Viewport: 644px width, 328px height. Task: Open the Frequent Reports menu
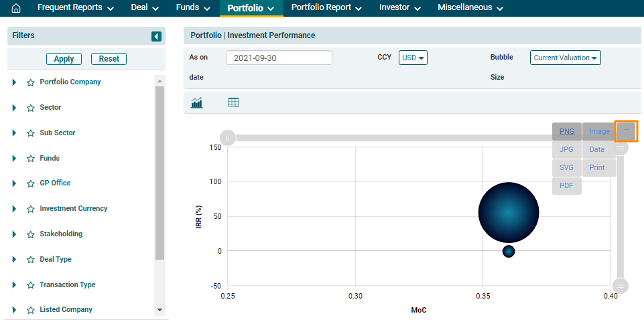click(75, 8)
